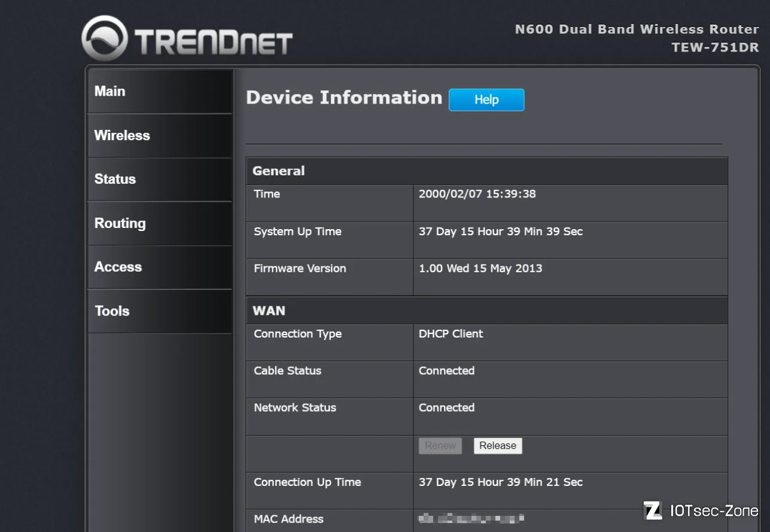Click the Connected value for Network Status

pos(447,408)
